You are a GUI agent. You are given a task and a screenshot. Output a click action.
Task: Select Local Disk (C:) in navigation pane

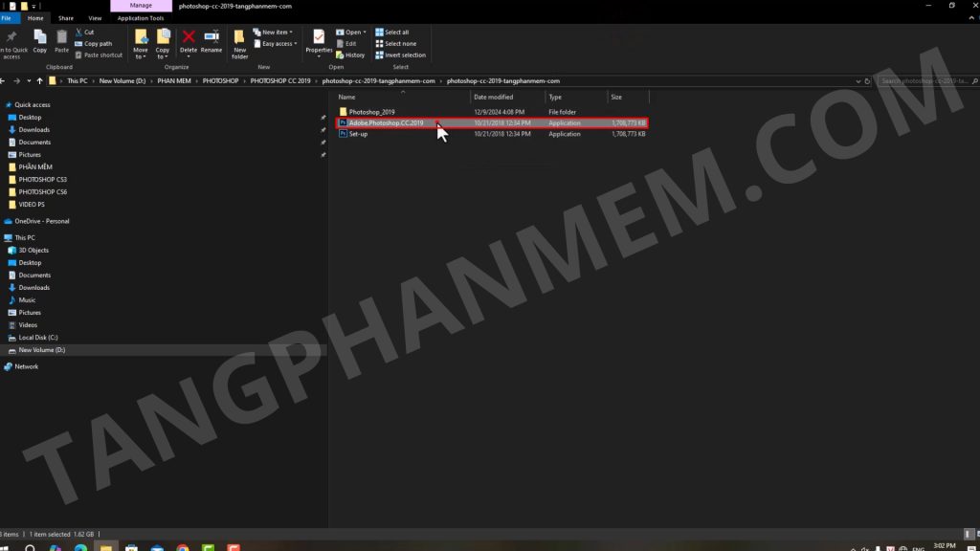(x=38, y=338)
